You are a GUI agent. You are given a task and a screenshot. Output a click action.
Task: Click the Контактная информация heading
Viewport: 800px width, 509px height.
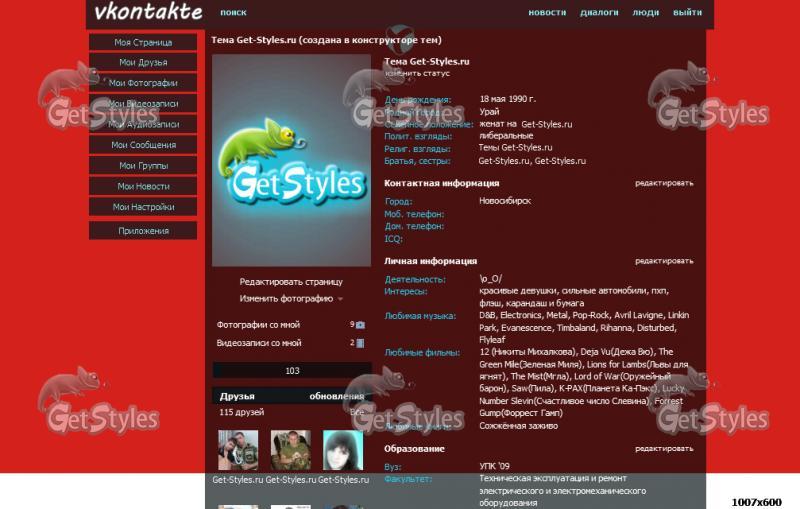pyautogui.click(x=441, y=183)
